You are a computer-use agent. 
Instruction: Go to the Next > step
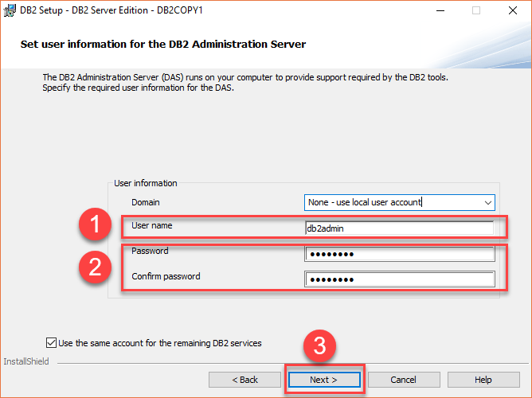[x=324, y=380]
